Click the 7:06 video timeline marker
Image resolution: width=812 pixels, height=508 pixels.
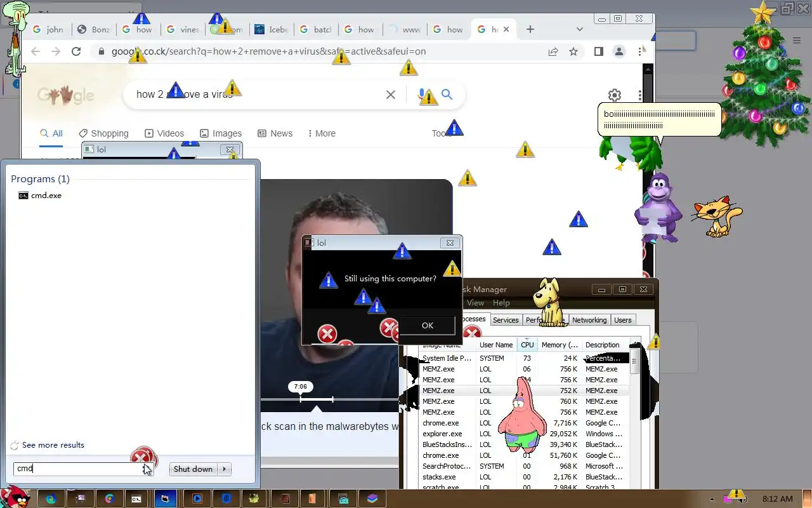click(x=301, y=387)
